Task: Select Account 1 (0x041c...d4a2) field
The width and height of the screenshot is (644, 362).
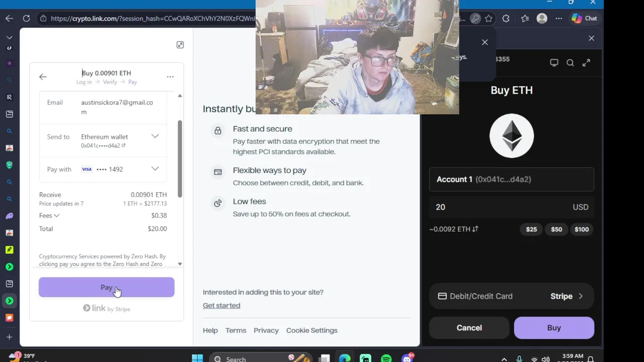Action: pos(512,179)
